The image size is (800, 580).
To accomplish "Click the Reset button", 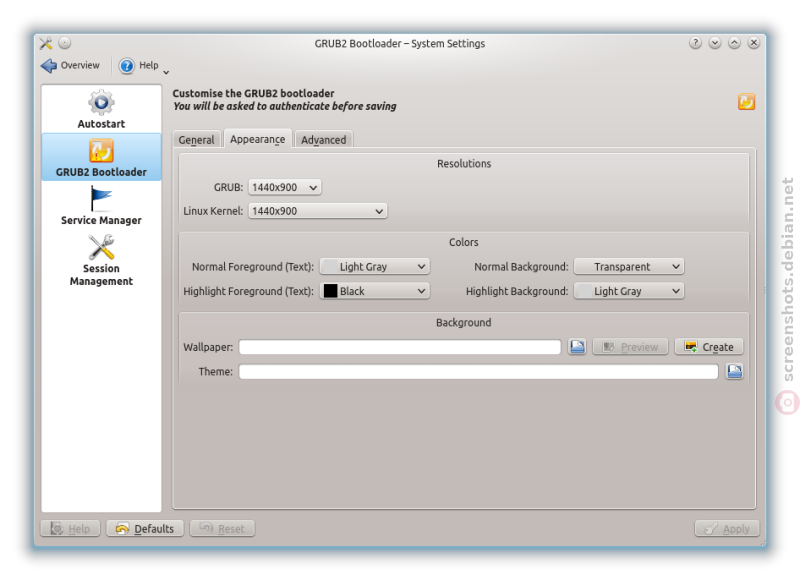I will (222, 528).
